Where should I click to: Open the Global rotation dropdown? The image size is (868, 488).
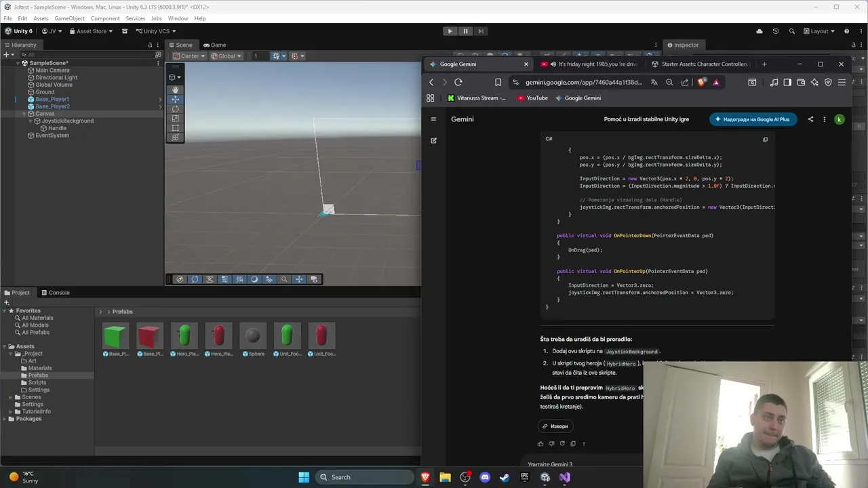pyautogui.click(x=226, y=56)
